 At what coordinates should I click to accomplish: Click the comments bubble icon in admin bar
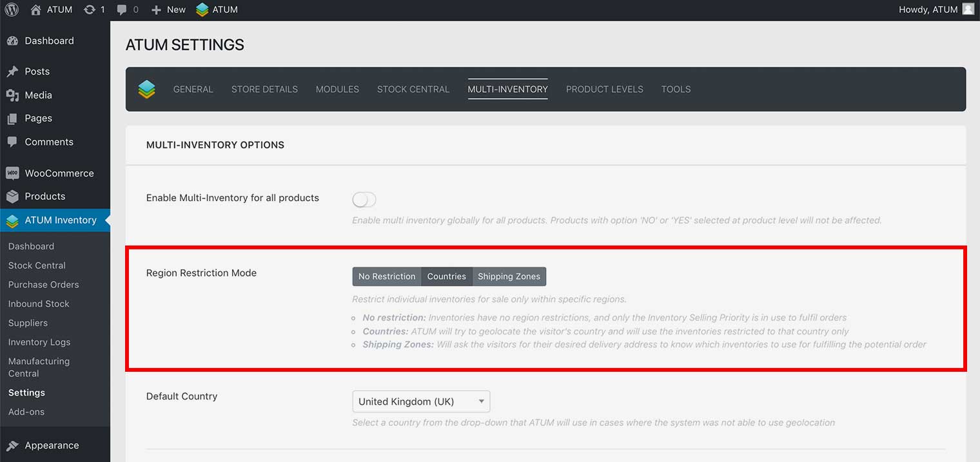(122, 10)
